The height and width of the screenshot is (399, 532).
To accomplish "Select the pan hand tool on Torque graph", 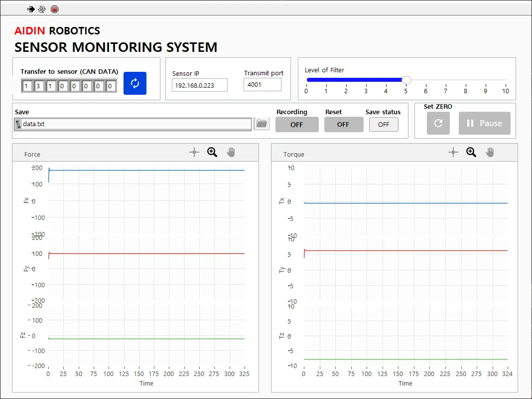I will pyautogui.click(x=490, y=153).
